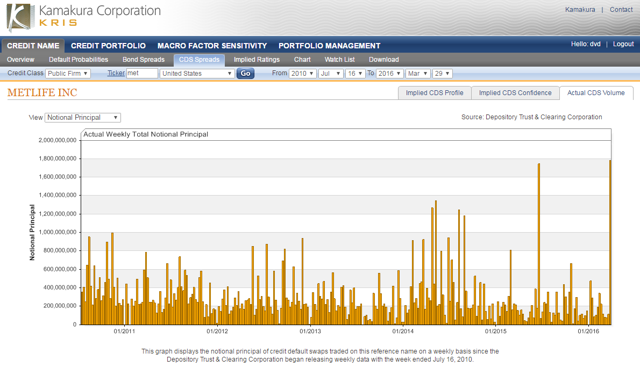Follow the Ticker link
This screenshot has height=367, width=640.
coord(116,73)
